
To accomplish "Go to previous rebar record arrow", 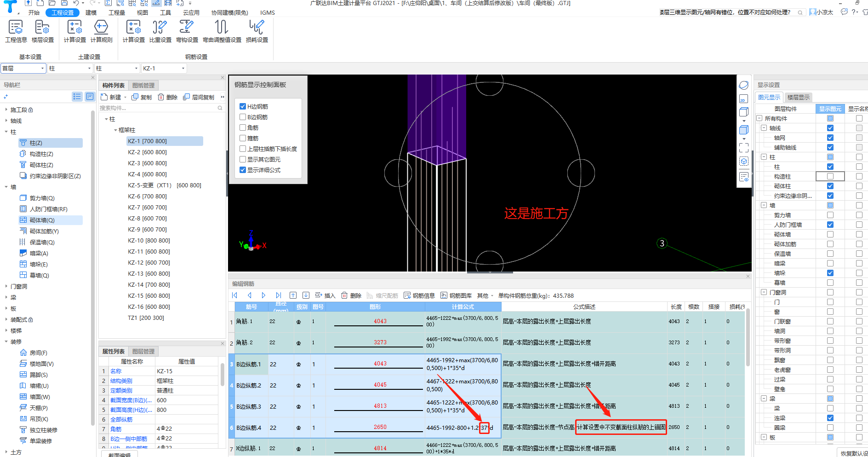I will (250, 295).
